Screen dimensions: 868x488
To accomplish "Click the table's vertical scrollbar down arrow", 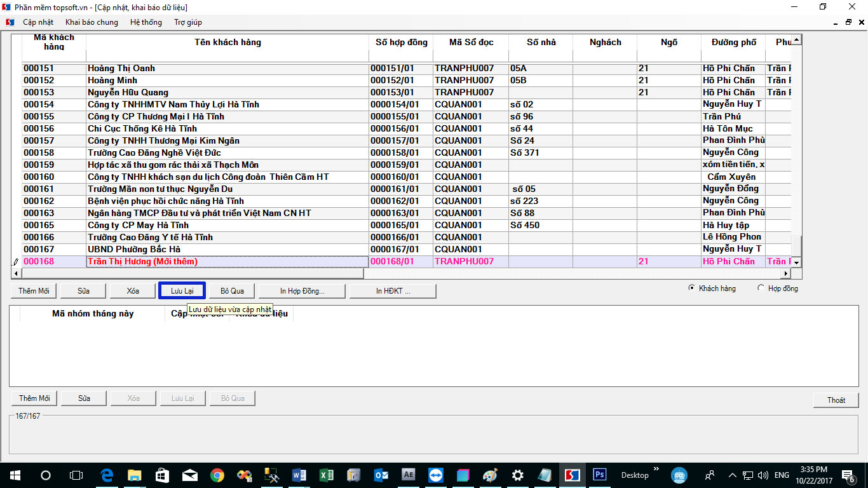I will (796, 262).
